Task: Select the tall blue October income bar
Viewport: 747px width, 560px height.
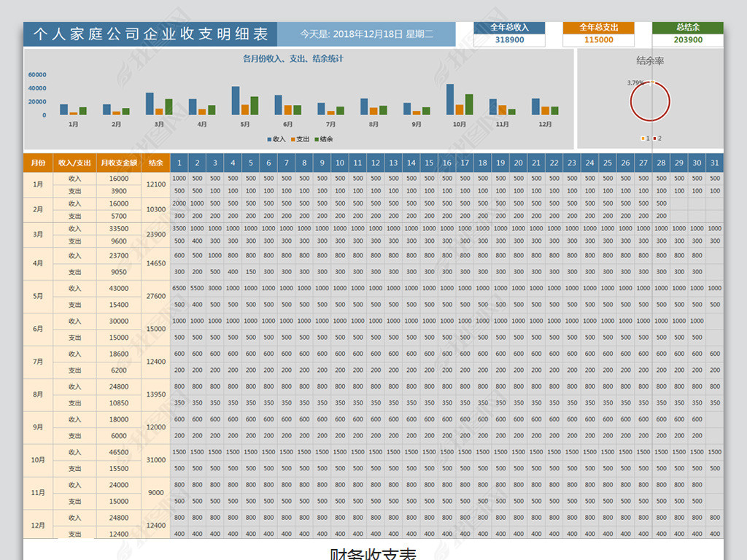Action: coord(449,99)
